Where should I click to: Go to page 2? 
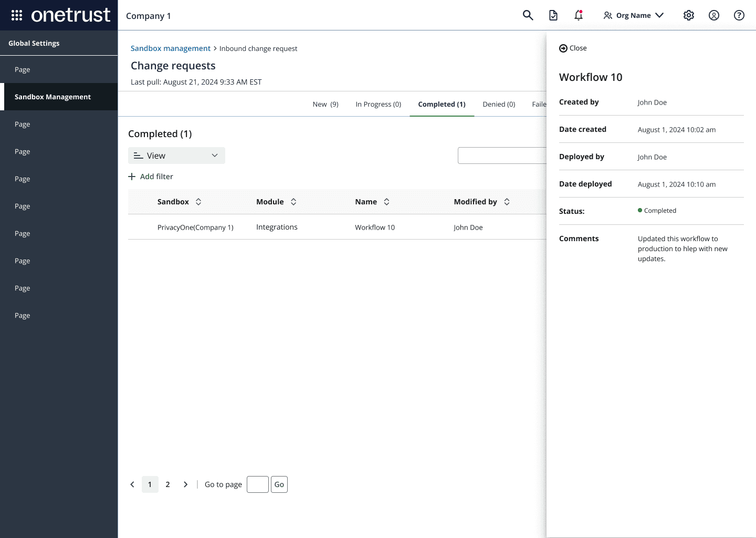click(x=168, y=484)
